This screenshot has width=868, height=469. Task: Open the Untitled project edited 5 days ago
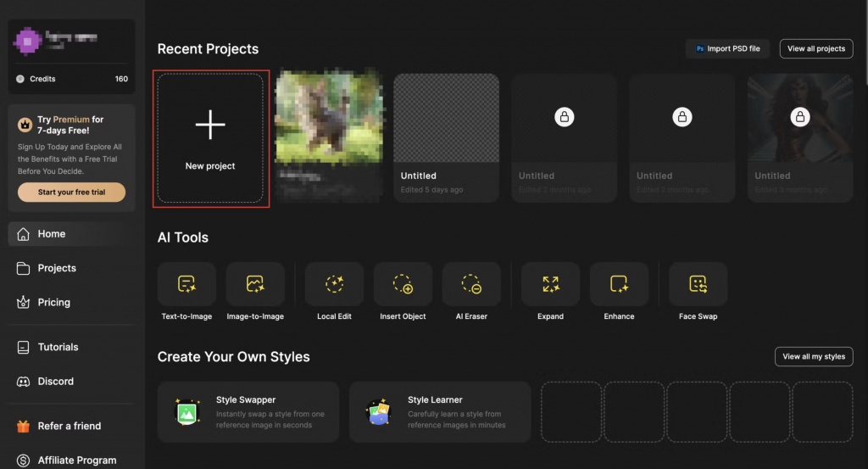[x=446, y=138]
